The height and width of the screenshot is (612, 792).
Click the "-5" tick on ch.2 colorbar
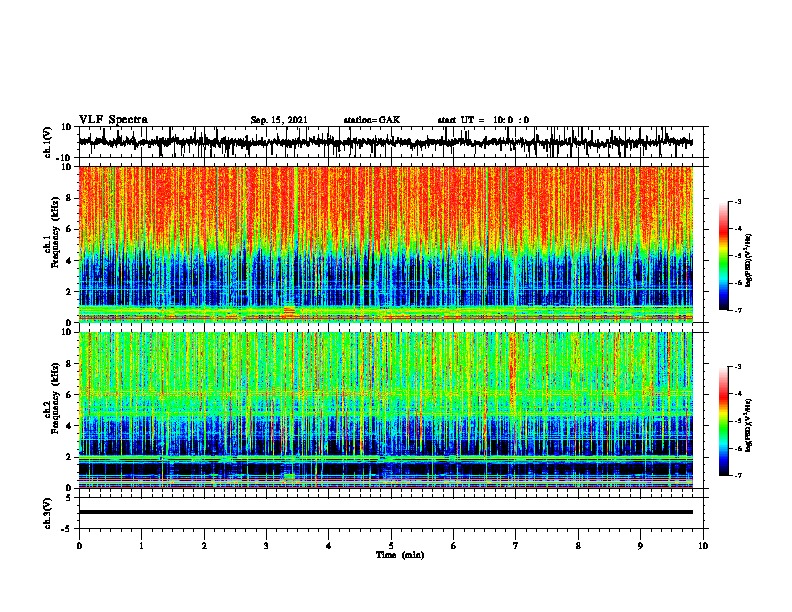[737, 421]
